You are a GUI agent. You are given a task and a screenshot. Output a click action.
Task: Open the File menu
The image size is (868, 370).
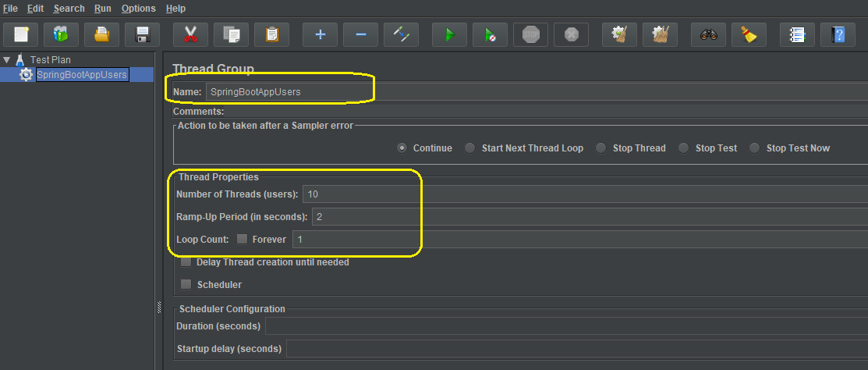click(10, 9)
